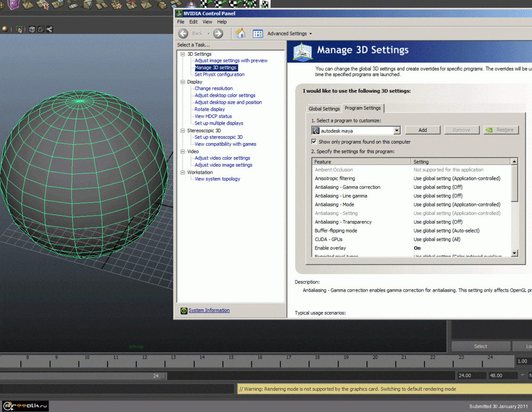
Task: Click the 48.00 range field in Maya
Action: 502,375
